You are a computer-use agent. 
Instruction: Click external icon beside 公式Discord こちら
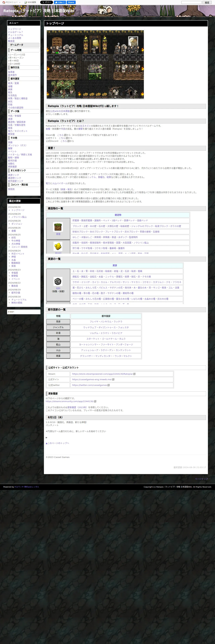(69, 141)
